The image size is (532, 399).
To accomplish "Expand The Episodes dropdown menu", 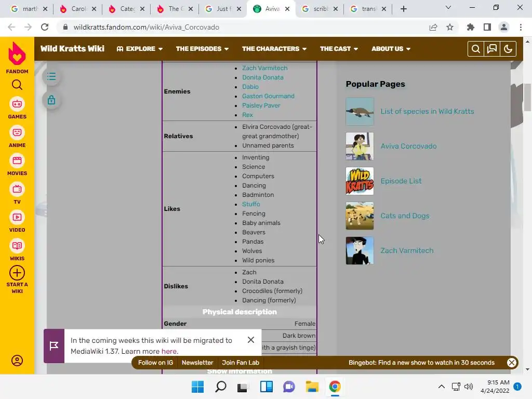I will [202, 49].
